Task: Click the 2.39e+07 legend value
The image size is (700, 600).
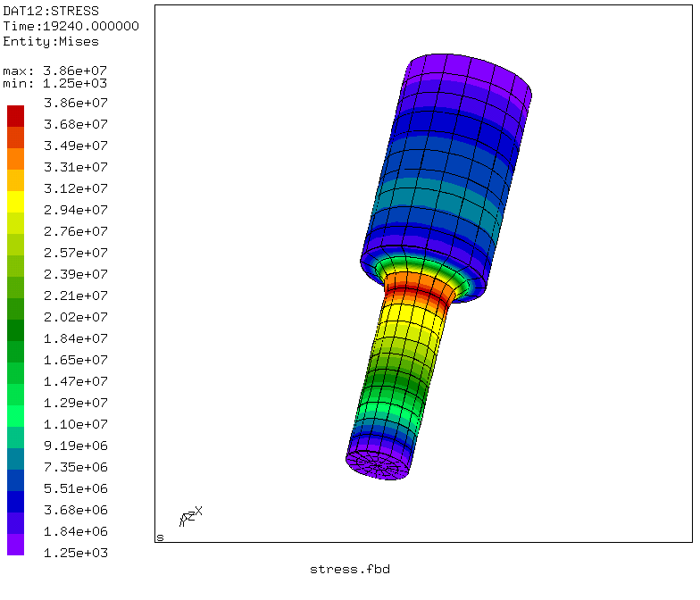Action: point(76,274)
